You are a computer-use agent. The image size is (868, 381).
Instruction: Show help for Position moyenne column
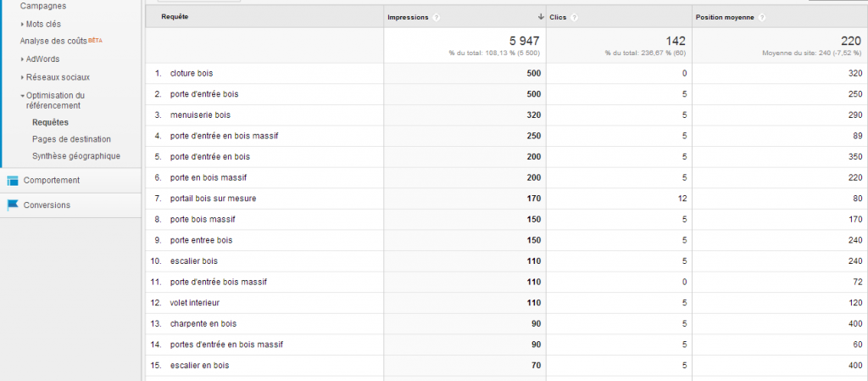click(762, 18)
